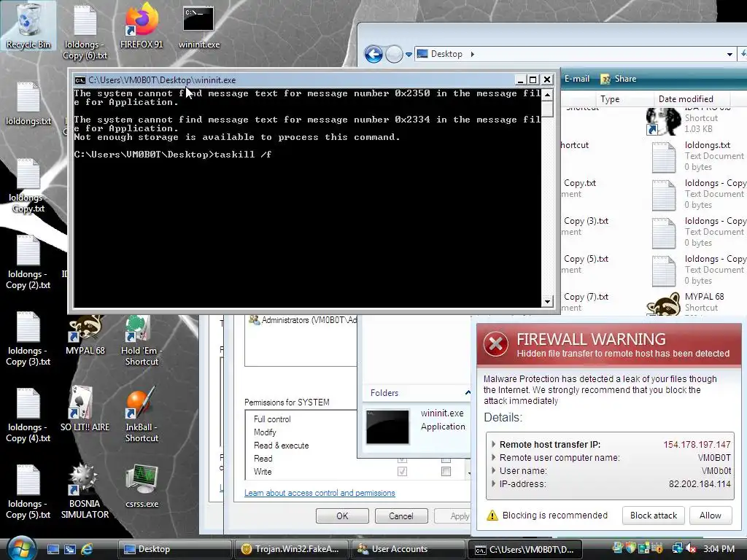Click arrow after Desktop in address breadcrumb
Image resolution: width=747 pixels, height=560 pixels.
pyautogui.click(x=472, y=54)
